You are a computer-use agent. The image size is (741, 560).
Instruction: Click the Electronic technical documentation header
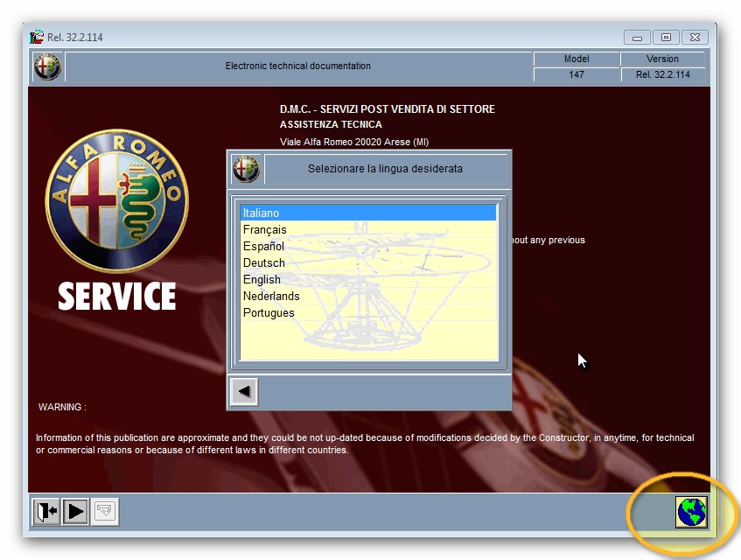[x=297, y=66]
